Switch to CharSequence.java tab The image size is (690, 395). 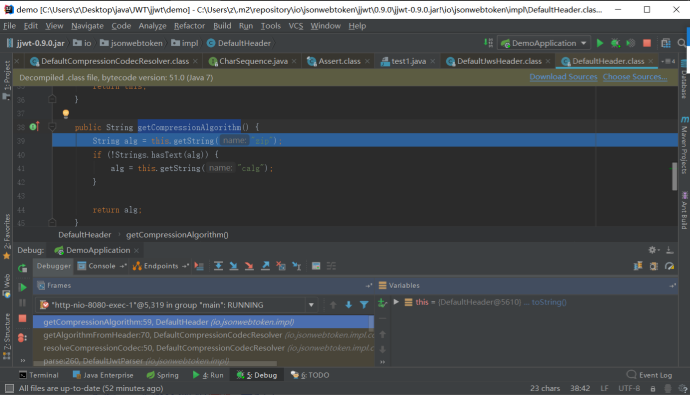click(253, 61)
